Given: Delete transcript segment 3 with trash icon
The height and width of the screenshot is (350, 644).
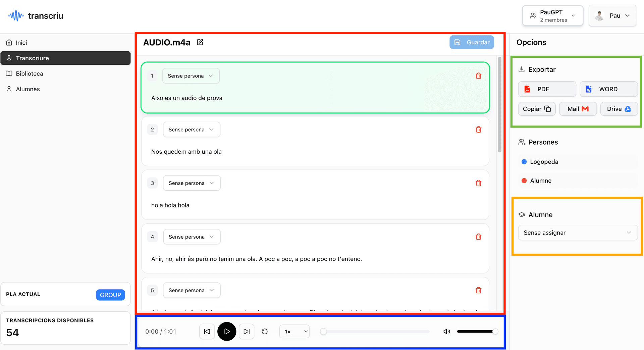Looking at the screenshot, I should (x=478, y=183).
